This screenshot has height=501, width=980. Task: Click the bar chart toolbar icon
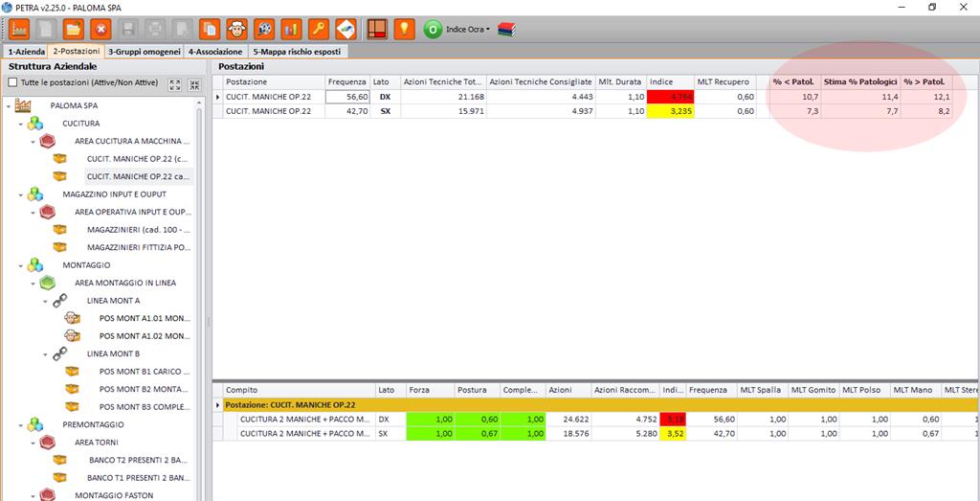click(x=291, y=29)
